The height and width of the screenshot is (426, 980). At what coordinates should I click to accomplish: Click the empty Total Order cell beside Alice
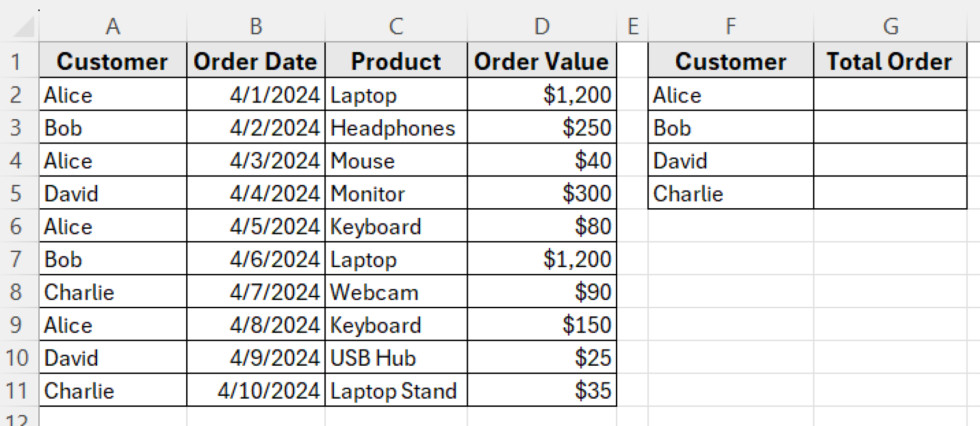(x=891, y=94)
